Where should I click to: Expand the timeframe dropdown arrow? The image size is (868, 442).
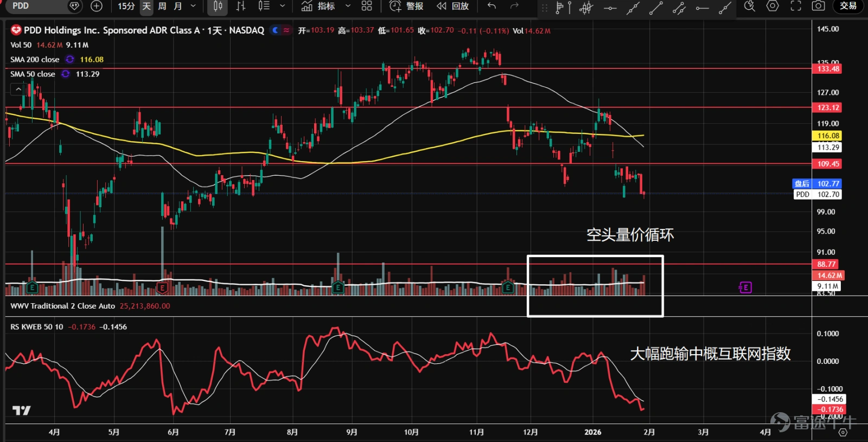193,6
